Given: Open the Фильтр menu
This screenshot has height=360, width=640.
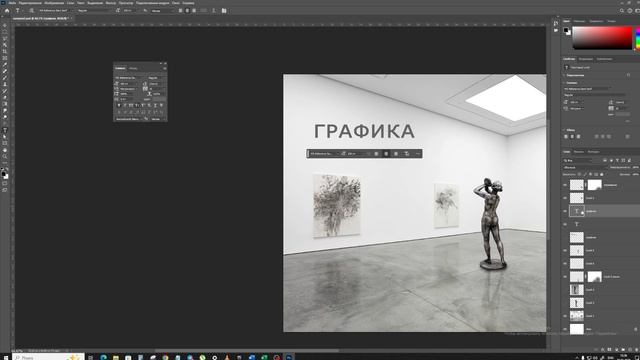Looking at the screenshot, I should (111, 2).
